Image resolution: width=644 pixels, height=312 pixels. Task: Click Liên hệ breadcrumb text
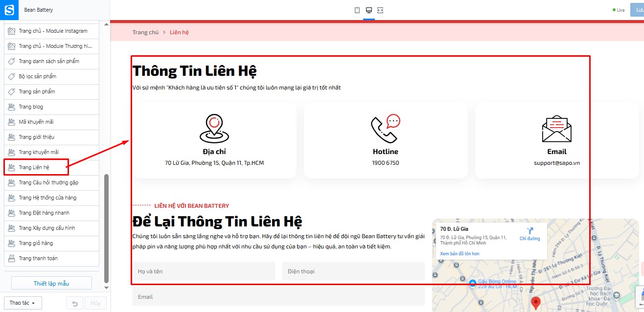pos(179,32)
